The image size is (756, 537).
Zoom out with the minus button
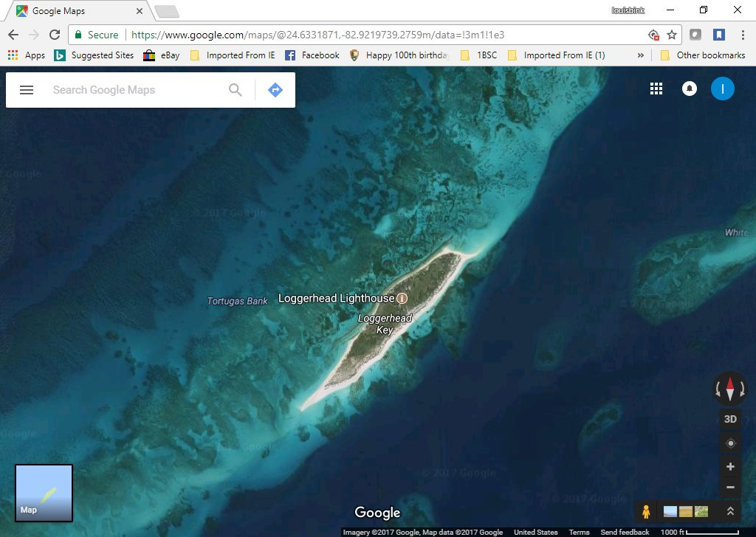point(730,488)
